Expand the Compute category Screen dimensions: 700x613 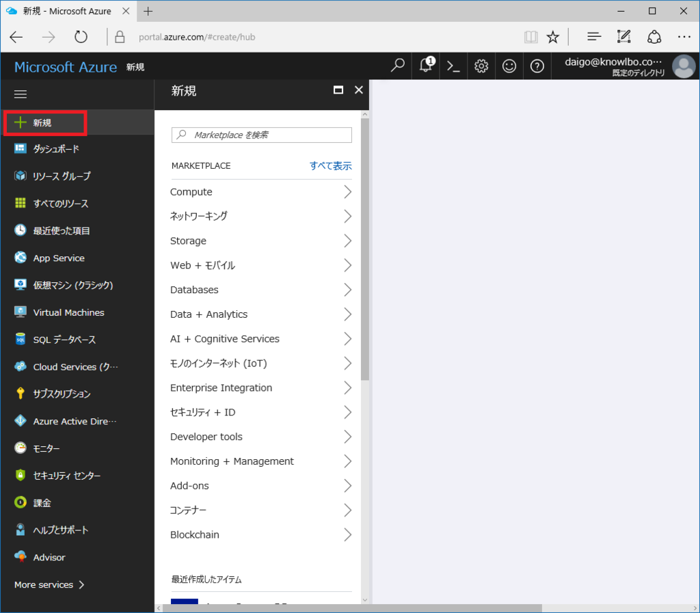tap(260, 192)
